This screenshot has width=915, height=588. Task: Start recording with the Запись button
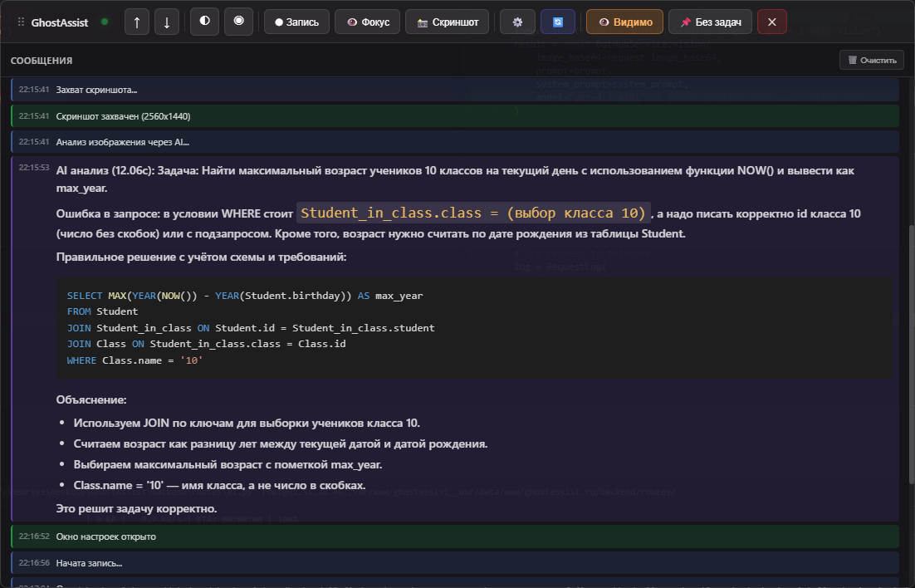[x=296, y=22]
